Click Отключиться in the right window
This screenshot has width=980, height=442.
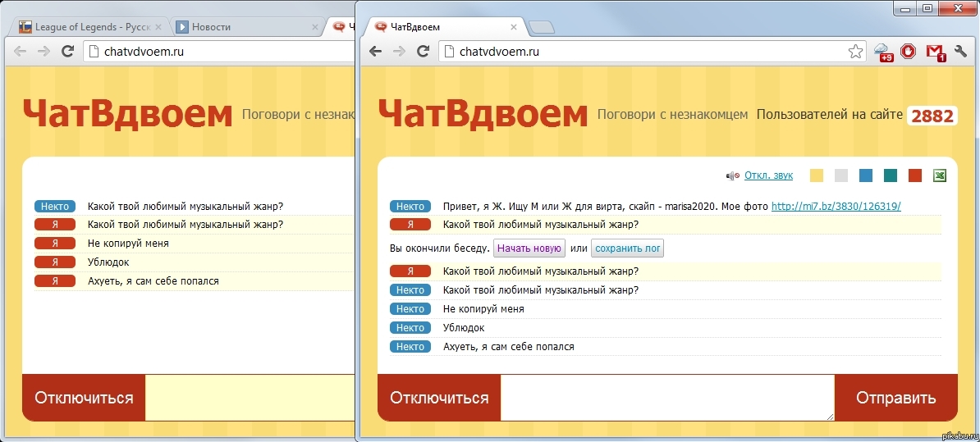pyautogui.click(x=439, y=398)
